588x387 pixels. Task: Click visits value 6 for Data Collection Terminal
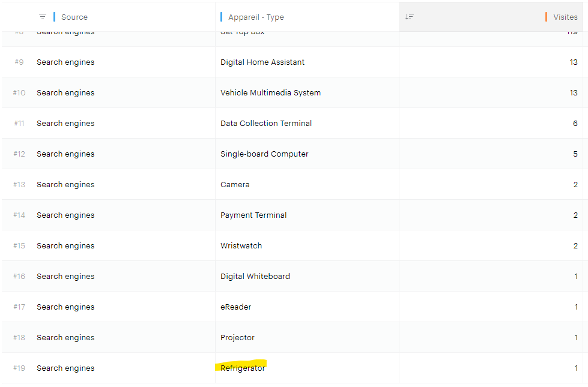coord(575,123)
